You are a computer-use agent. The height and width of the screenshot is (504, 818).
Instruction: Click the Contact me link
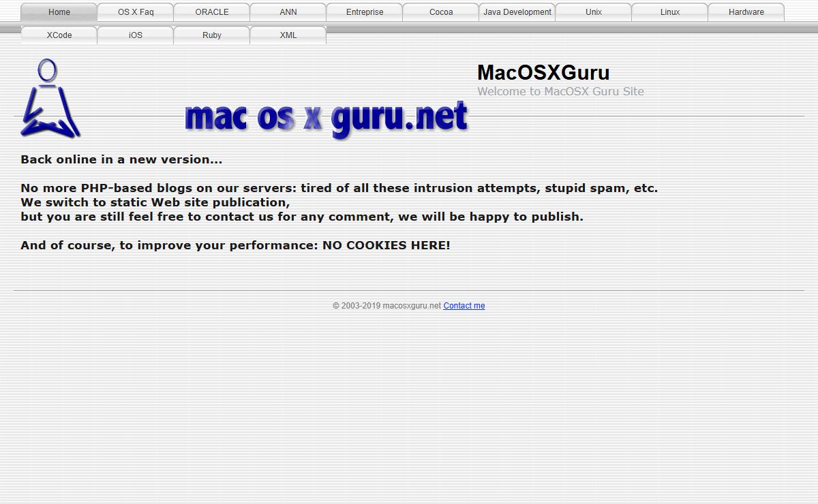coord(464,306)
